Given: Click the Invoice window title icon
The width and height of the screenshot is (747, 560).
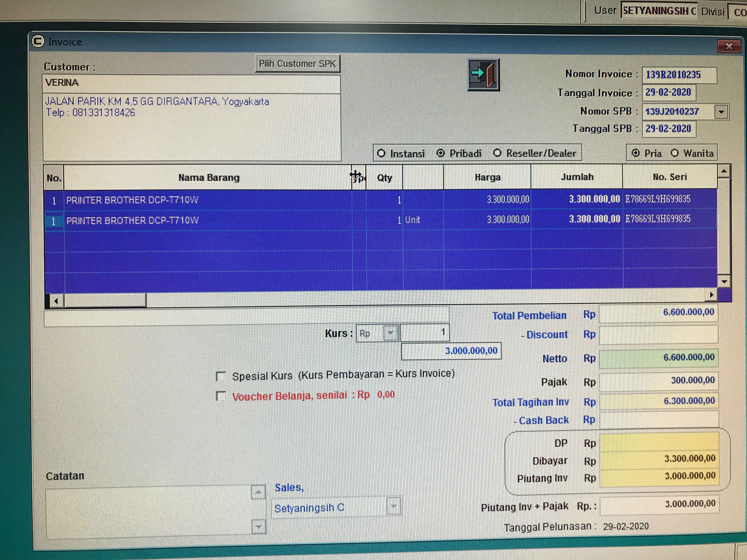Looking at the screenshot, I should (x=38, y=41).
